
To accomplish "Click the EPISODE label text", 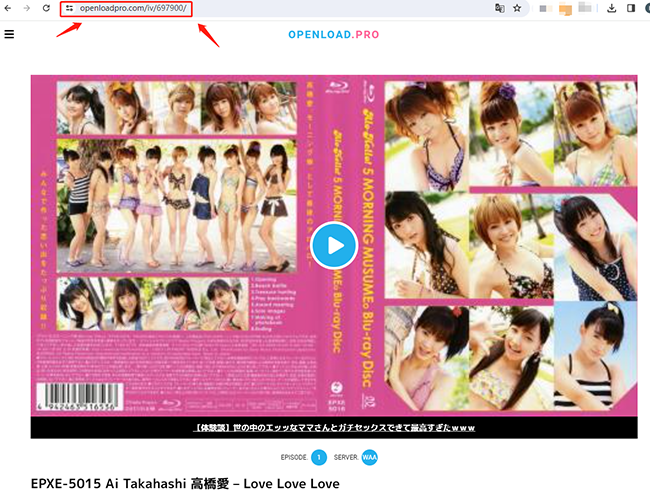I will [294, 457].
